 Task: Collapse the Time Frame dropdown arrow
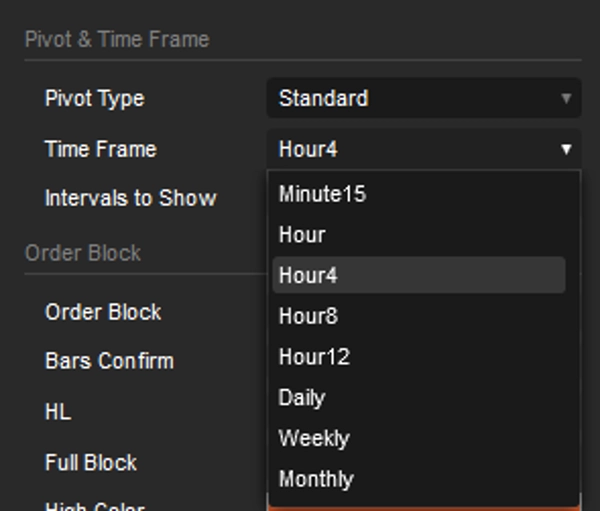(566, 149)
